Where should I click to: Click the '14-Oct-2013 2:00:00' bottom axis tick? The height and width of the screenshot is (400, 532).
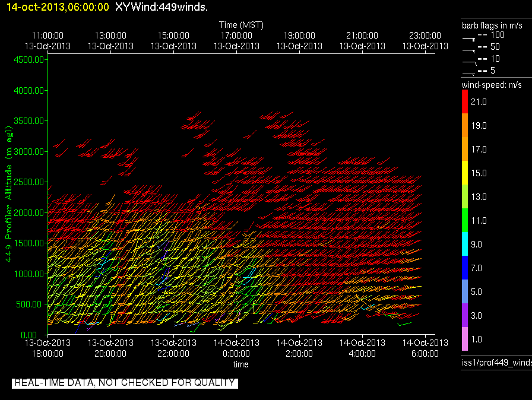[299, 348]
